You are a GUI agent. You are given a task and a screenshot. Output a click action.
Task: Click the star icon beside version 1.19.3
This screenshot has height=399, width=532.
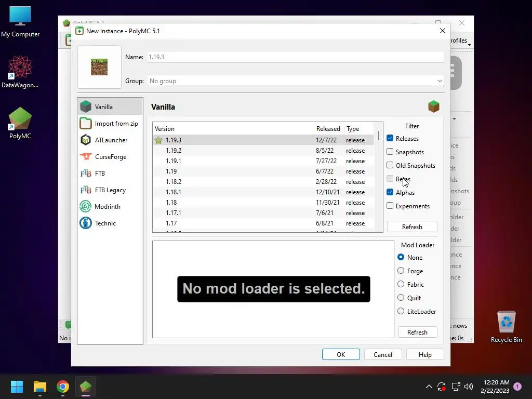[158, 140]
